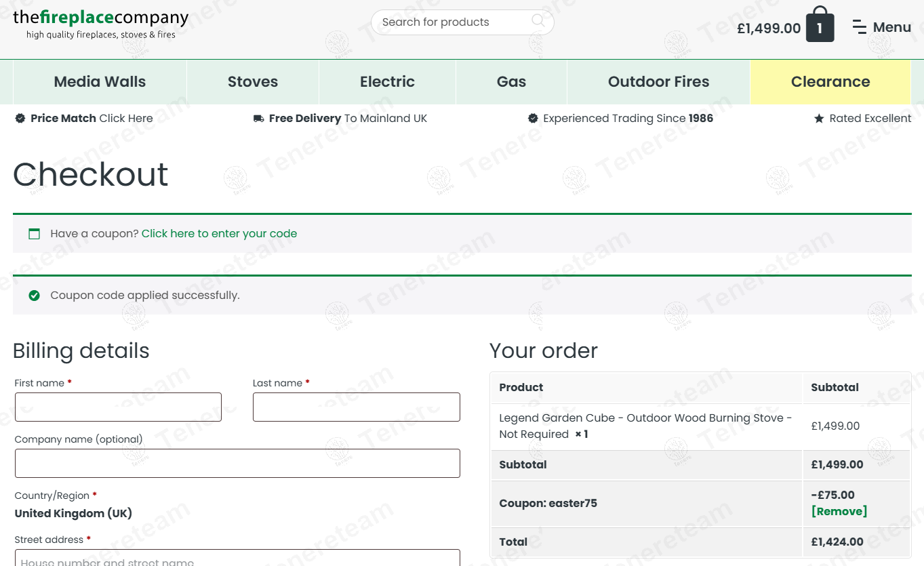Focus the First name field
The height and width of the screenshot is (566, 924).
pyautogui.click(x=118, y=407)
